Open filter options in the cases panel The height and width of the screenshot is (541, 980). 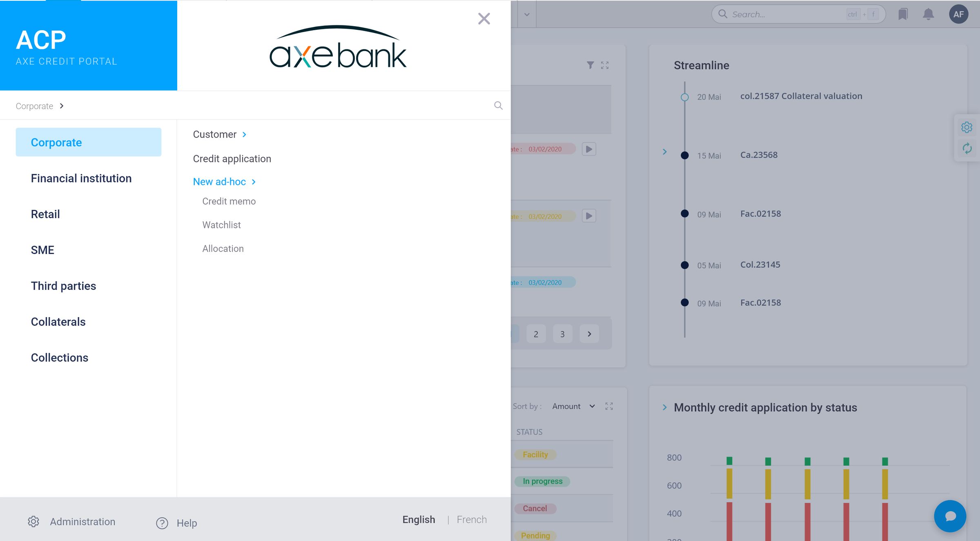click(x=590, y=65)
